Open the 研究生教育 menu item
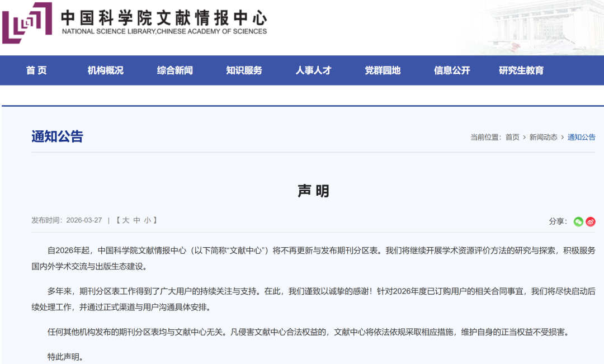The width and height of the screenshot is (604, 364). (520, 70)
